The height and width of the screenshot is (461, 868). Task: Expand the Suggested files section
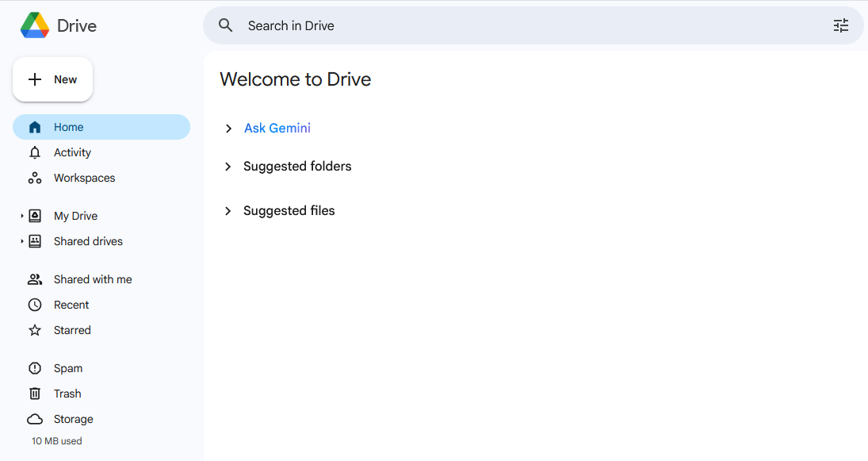click(228, 211)
